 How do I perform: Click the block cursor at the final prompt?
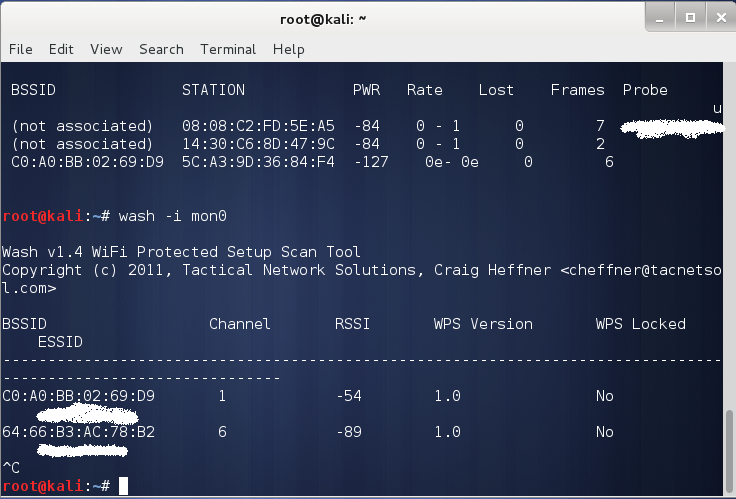pos(123,486)
